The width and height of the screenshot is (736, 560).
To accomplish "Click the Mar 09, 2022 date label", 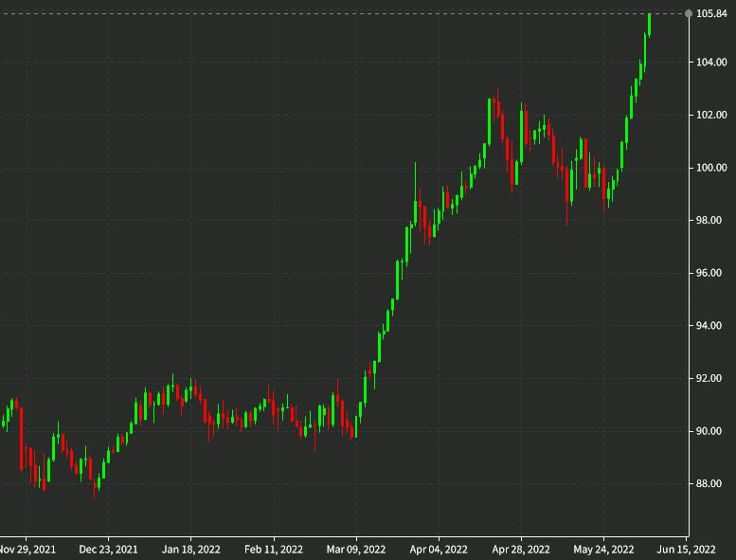I will 356,550.
